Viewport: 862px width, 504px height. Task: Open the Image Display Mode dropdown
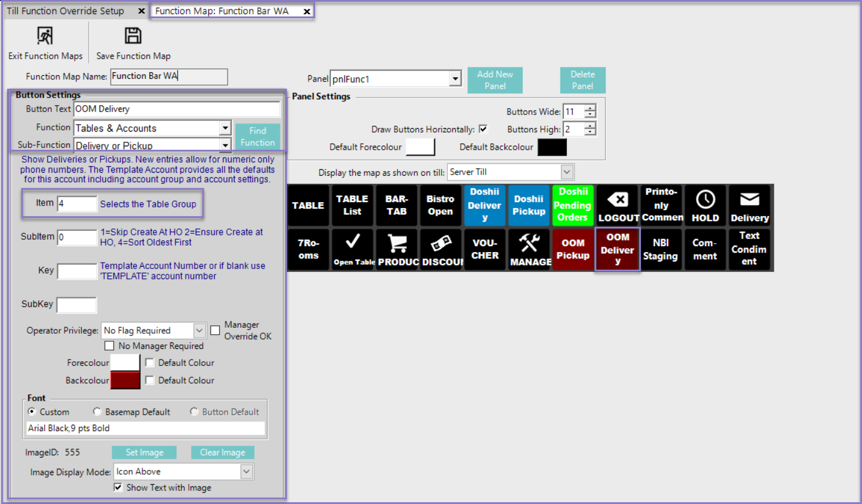click(246, 472)
